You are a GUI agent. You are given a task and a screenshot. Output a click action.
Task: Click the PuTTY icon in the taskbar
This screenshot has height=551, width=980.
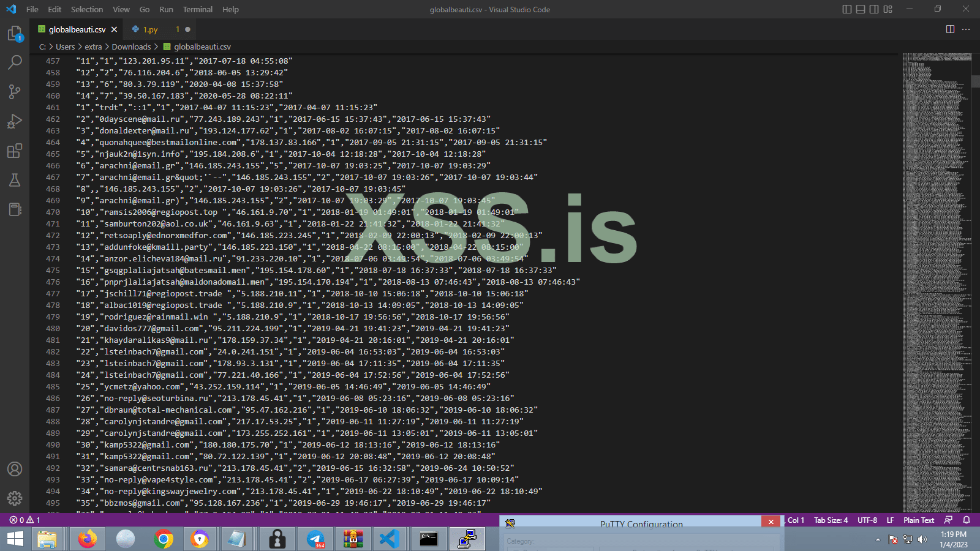467,539
